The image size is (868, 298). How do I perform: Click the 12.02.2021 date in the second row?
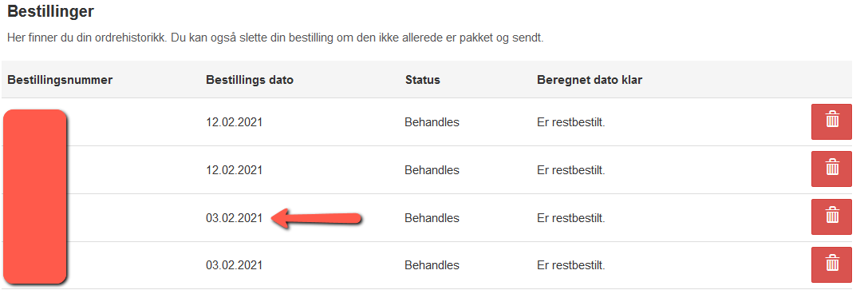235,170
